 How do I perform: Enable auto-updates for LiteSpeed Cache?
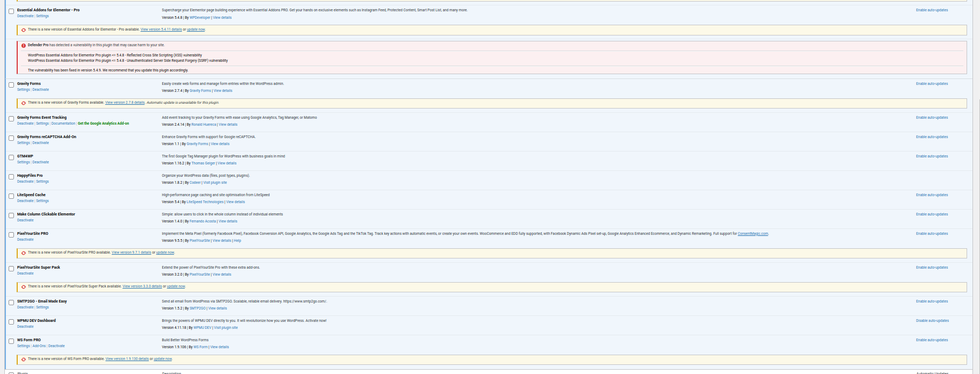(x=932, y=195)
